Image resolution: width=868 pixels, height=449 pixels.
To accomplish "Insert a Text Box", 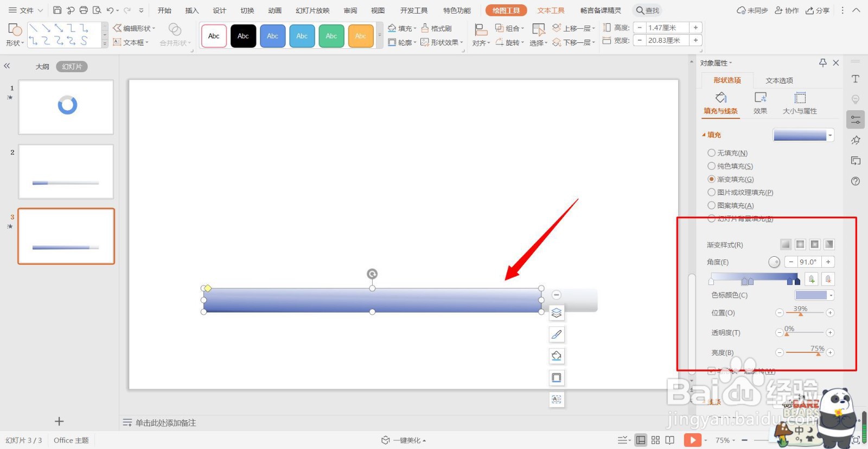I will [x=130, y=42].
